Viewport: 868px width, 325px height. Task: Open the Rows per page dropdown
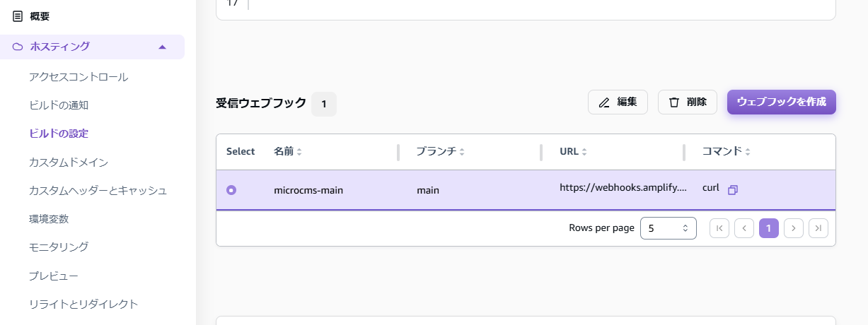click(668, 228)
